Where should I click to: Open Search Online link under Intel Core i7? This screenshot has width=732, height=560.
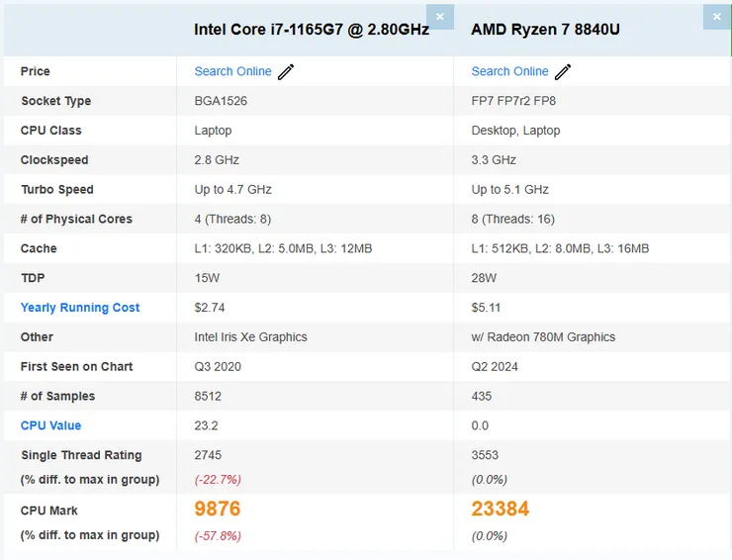(232, 71)
